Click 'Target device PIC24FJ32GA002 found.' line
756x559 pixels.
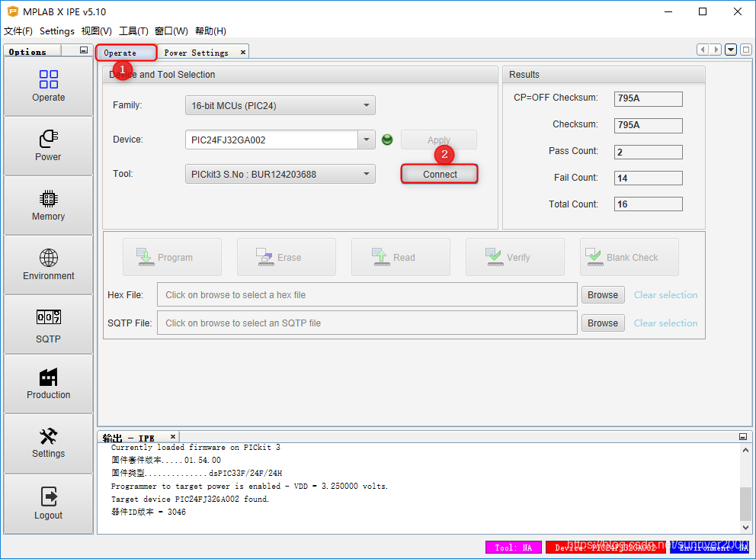(x=190, y=500)
